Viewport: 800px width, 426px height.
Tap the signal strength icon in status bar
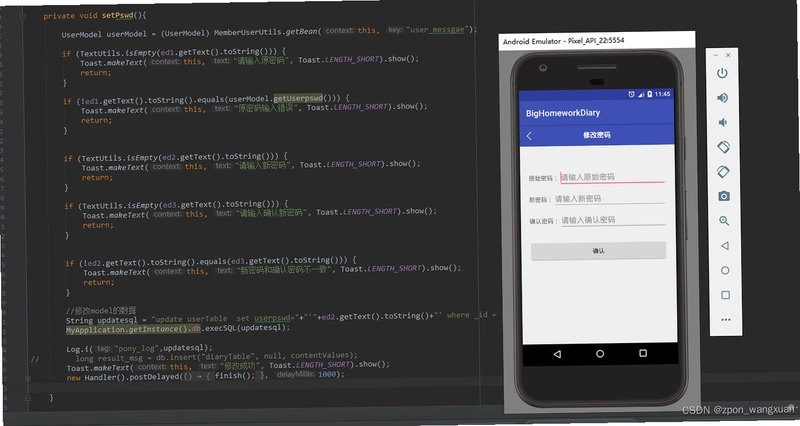(x=641, y=94)
